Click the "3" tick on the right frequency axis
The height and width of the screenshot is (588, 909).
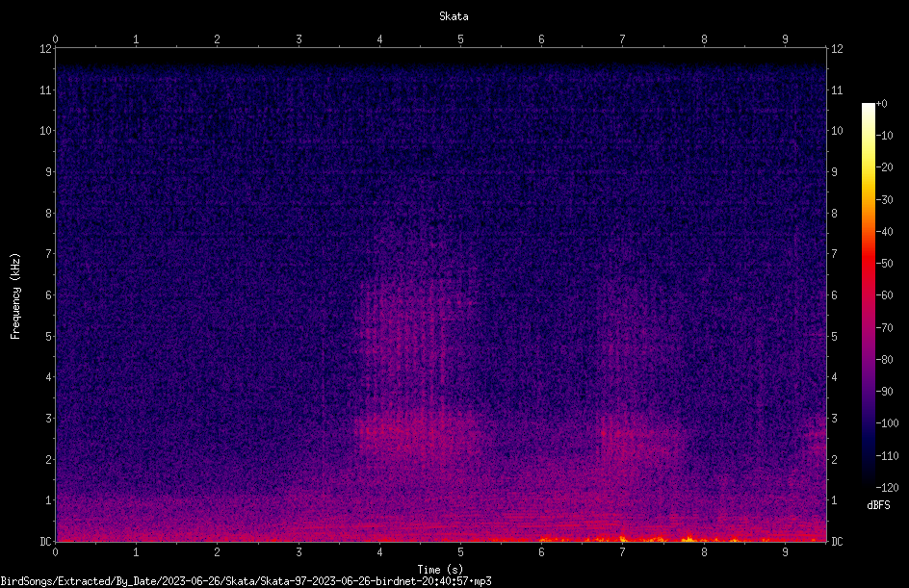834,419
